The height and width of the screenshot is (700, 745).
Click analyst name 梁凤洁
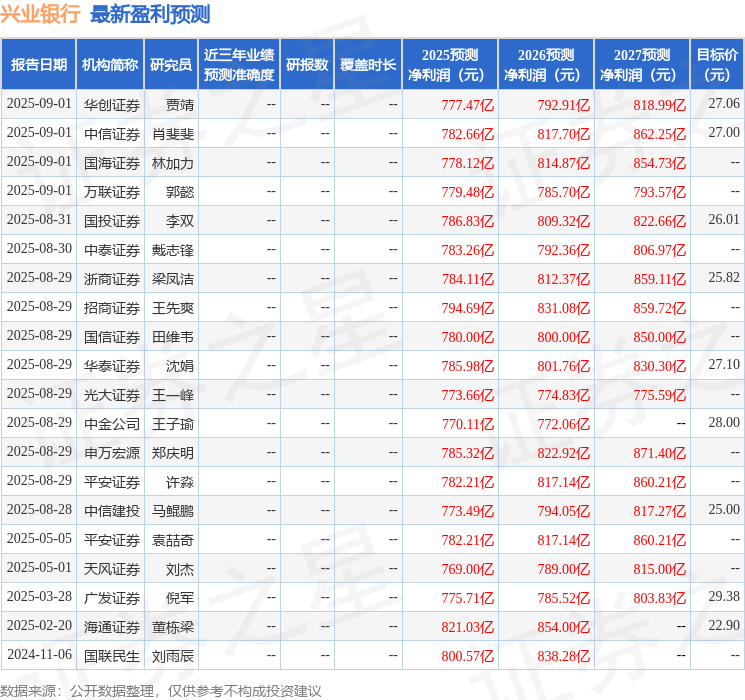tap(172, 279)
